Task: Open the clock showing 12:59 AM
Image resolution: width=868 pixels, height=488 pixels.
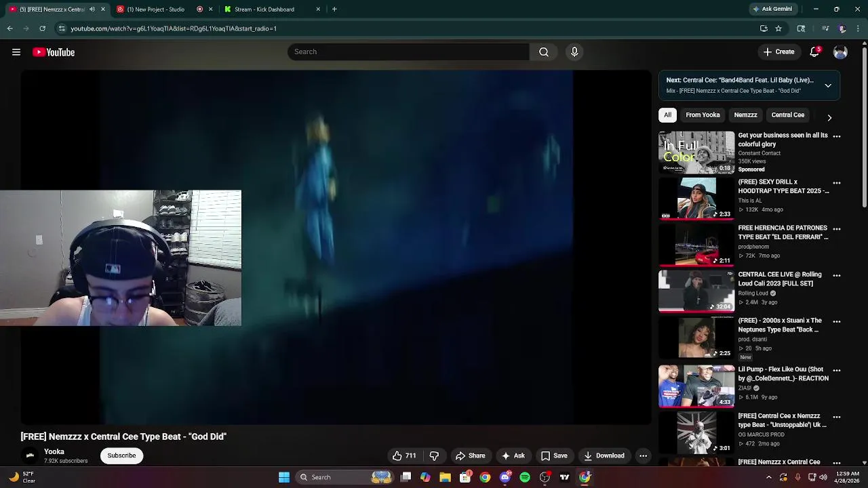Action: click(848, 477)
